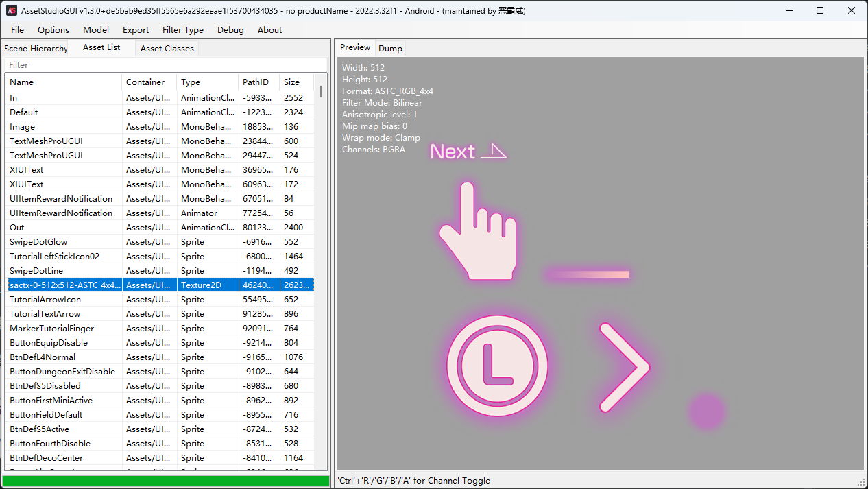Select the BtnDefS5Active sprite
The width and height of the screenshot is (868, 489).
(161, 429)
